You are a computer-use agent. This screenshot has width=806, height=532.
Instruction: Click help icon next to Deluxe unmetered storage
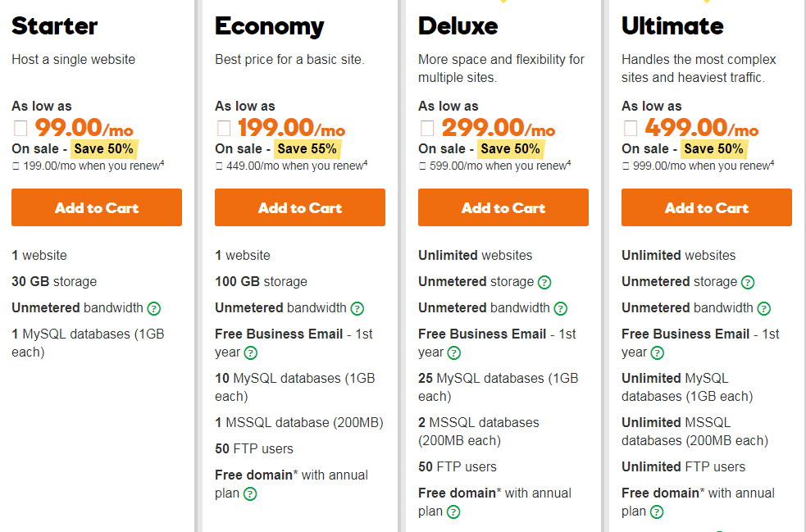[x=544, y=283]
